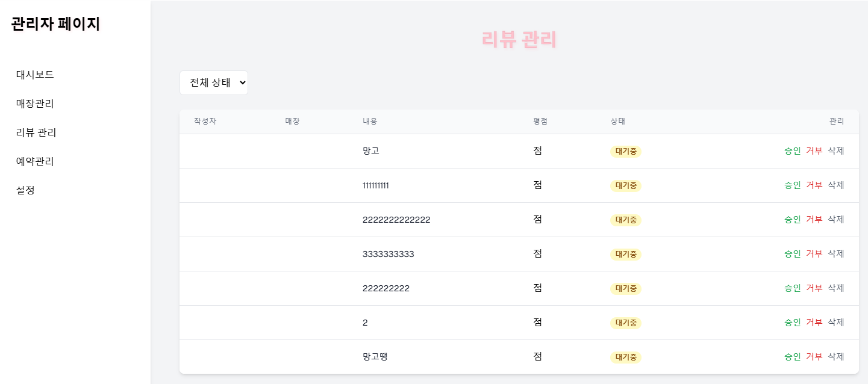The width and height of the screenshot is (868, 384).
Task: Reject the 망고땡 review with 거부
Action: 814,356
